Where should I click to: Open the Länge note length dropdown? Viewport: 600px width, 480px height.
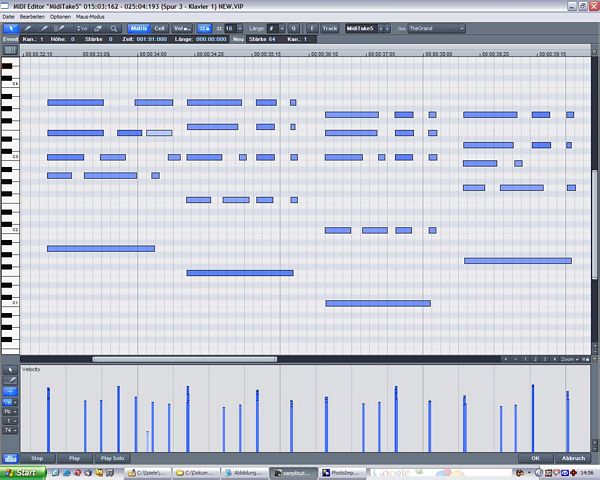[282, 29]
